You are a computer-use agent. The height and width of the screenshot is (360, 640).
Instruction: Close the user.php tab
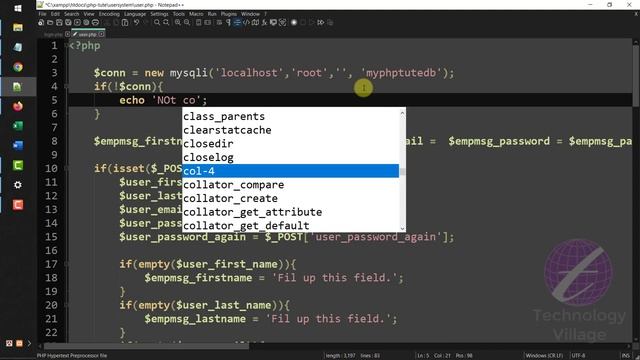[x=102, y=34]
